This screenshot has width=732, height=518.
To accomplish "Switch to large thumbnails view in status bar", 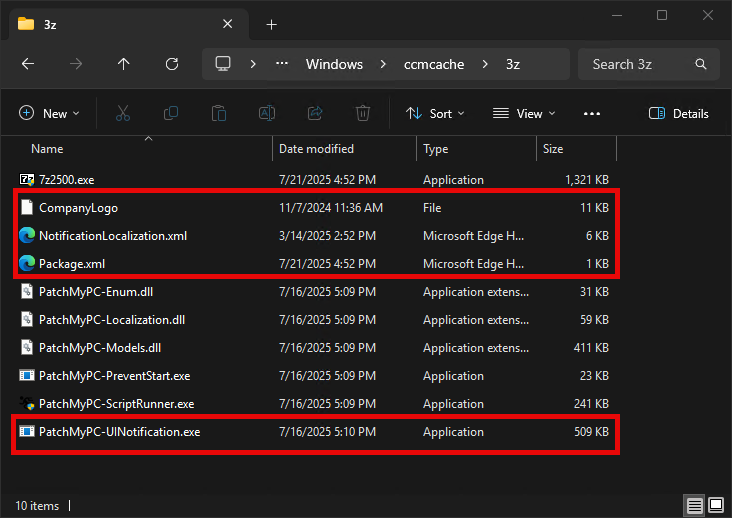I will tap(716, 505).
